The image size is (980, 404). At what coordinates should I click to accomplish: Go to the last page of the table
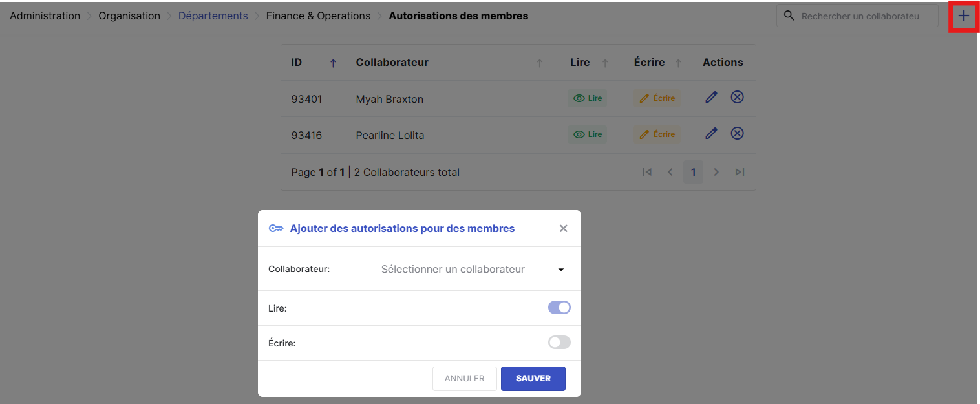point(740,172)
